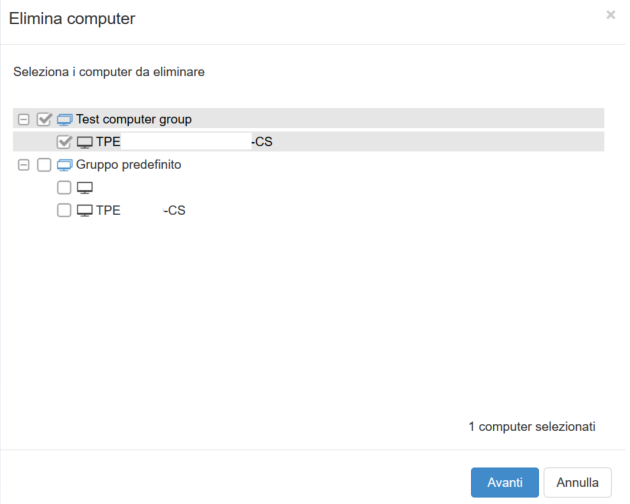The height and width of the screenshot is (504, 630).
Task: Uncheck the Test computer group checkbox
Action: (x=44, y=119)
